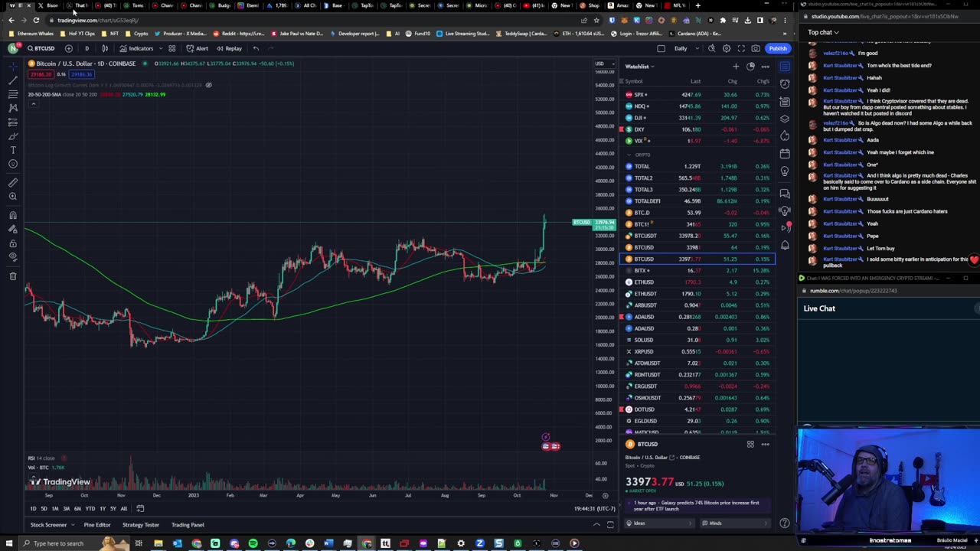Open BTCUSD symbol search box
The width and height of the screenshot is (980, 551).
coord(41,48)
